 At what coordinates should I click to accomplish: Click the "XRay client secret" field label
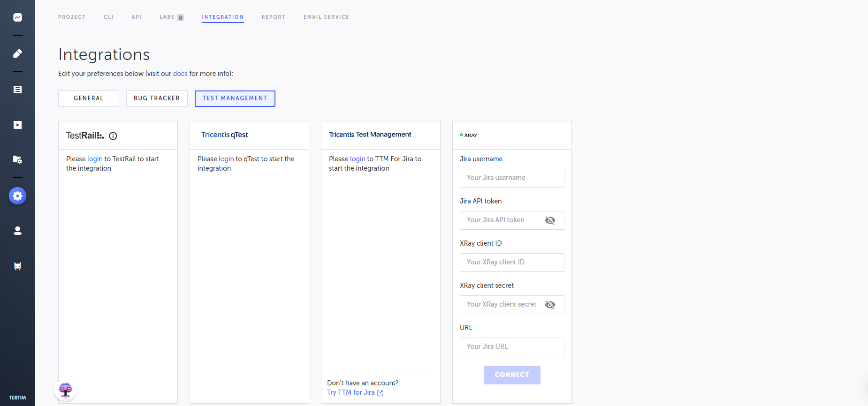point(487,286)
